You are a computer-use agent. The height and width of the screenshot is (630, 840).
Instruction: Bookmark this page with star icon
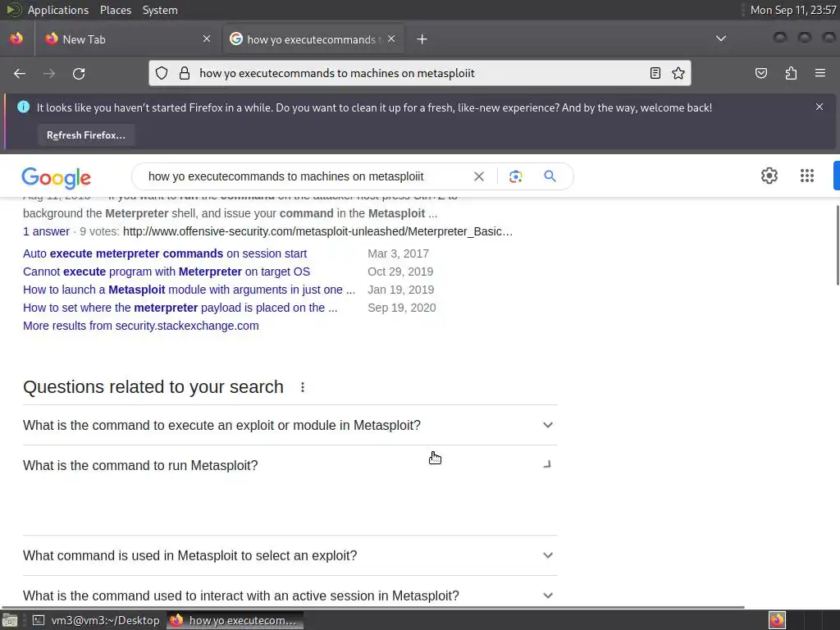(x=678, y=73)
